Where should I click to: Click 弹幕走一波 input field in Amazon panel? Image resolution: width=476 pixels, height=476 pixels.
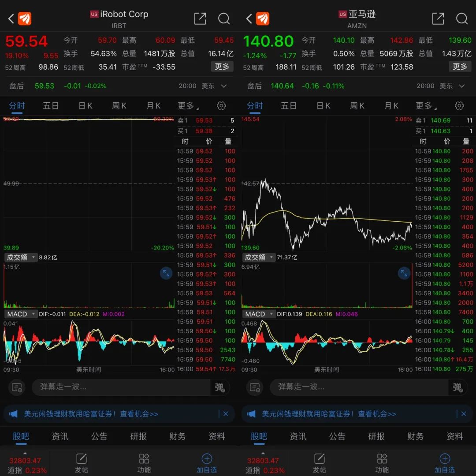click(359, 387)
